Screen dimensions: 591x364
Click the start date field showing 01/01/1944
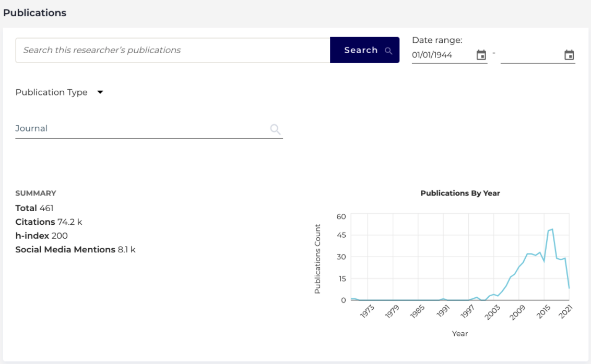pos(443,55)
